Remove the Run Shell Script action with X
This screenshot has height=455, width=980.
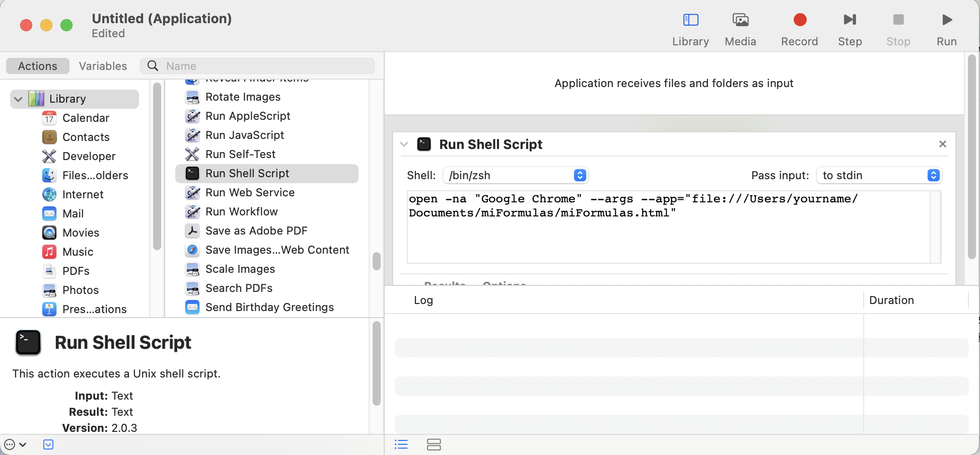tap(943, 144)
